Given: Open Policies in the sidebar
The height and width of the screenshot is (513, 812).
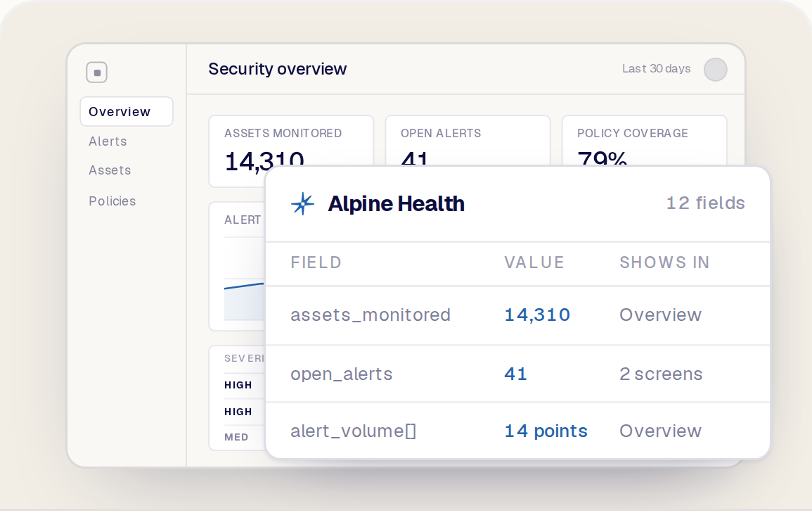Looking at the screenshot, I should (x=112, y=201).
